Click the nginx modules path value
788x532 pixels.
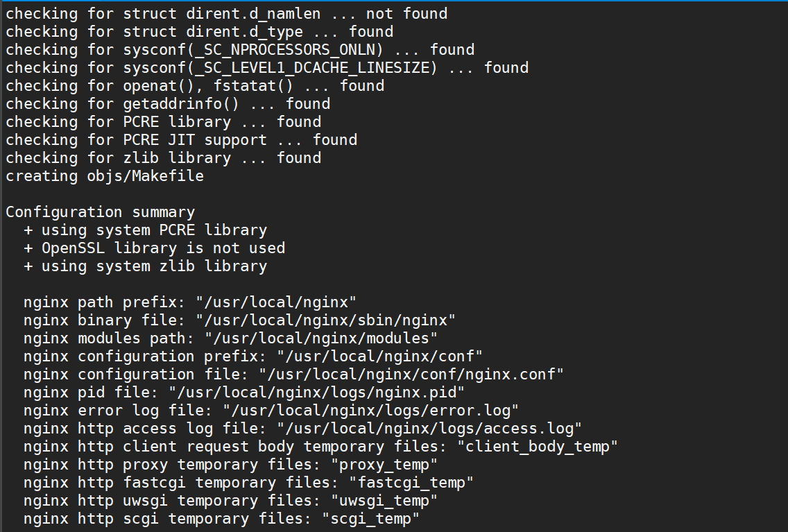[321, 338]
